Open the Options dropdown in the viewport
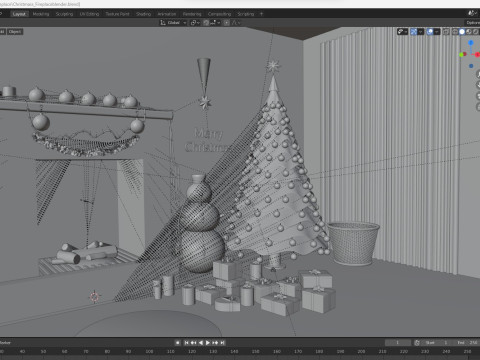The image size is (480, 360). pyautogui.click(x=473, y=23)
